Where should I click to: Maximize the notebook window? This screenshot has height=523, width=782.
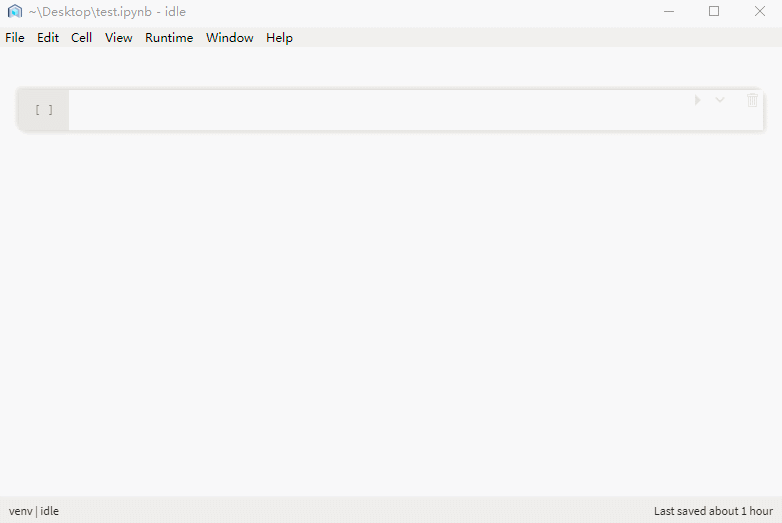pyautogui.click(x=714, y=12)
